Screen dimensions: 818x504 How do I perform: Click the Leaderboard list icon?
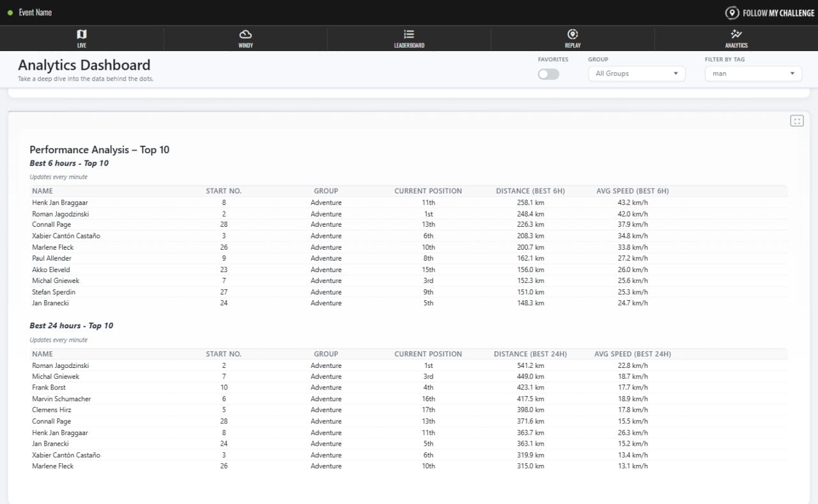(409, 34)
